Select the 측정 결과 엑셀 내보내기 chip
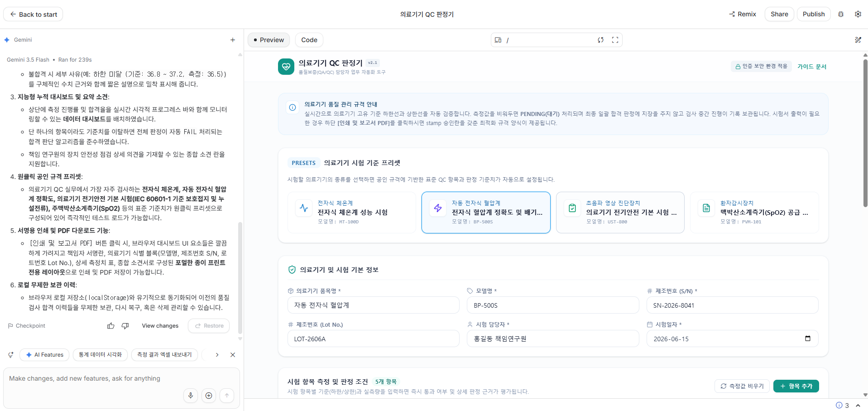The width and height of the screenshot is (868, 411). [x=164, y=355]
